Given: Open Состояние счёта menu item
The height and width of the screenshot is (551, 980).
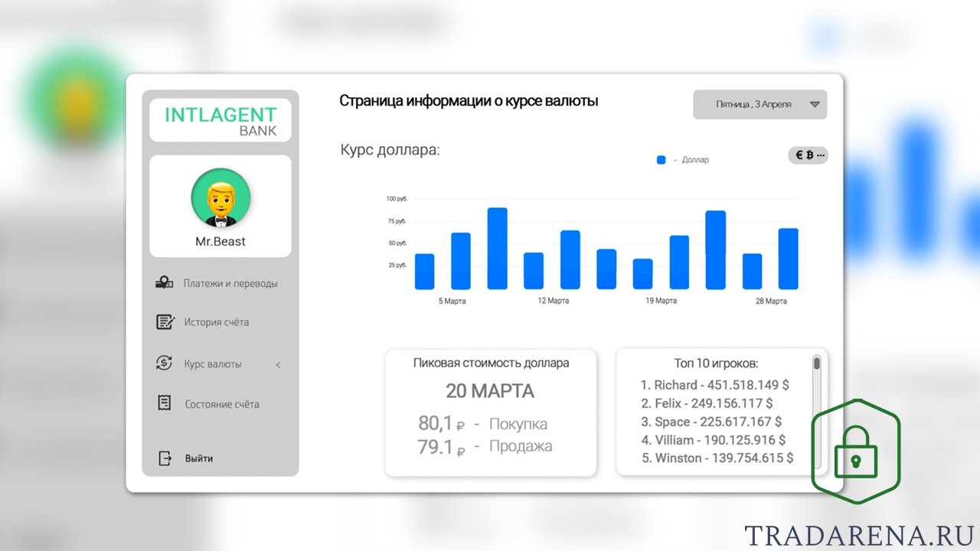Looking at the screenshot, I should [222, 404].
